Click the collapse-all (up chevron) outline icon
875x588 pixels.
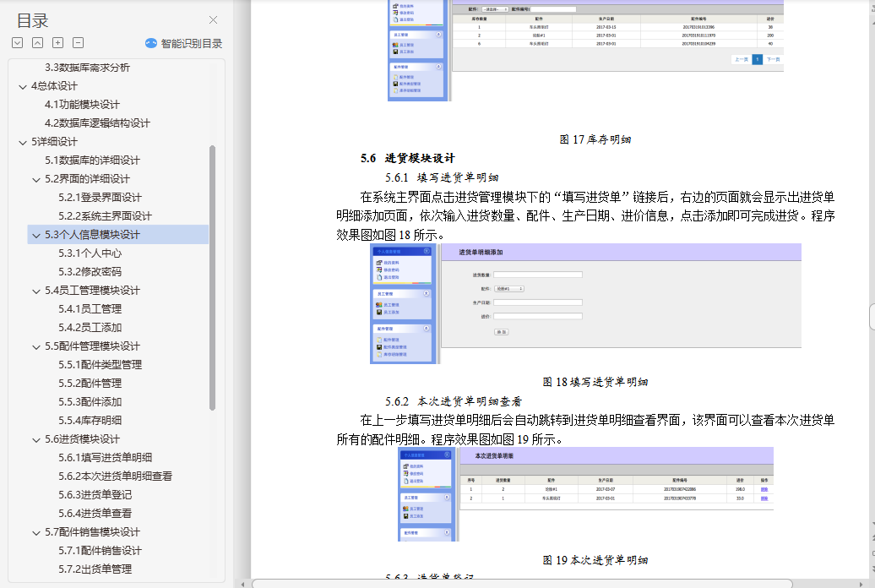pos(37,43)
